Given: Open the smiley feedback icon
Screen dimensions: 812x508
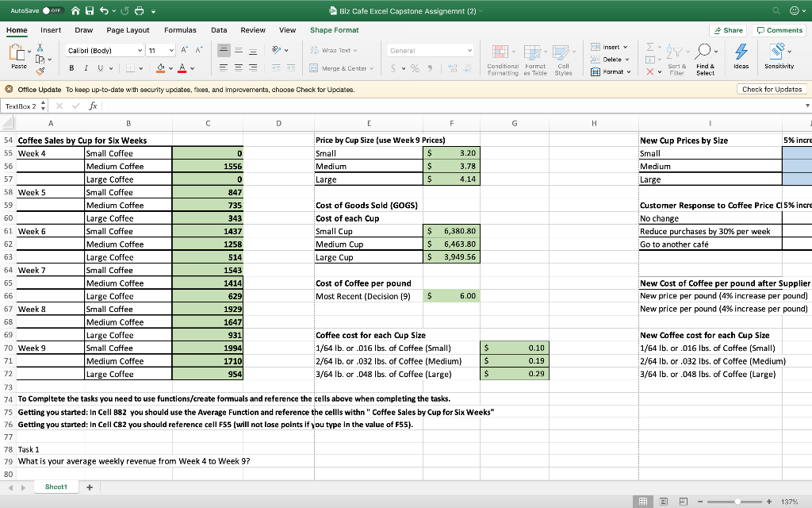Looking at the screenshot, I should [x=794, y=10].
